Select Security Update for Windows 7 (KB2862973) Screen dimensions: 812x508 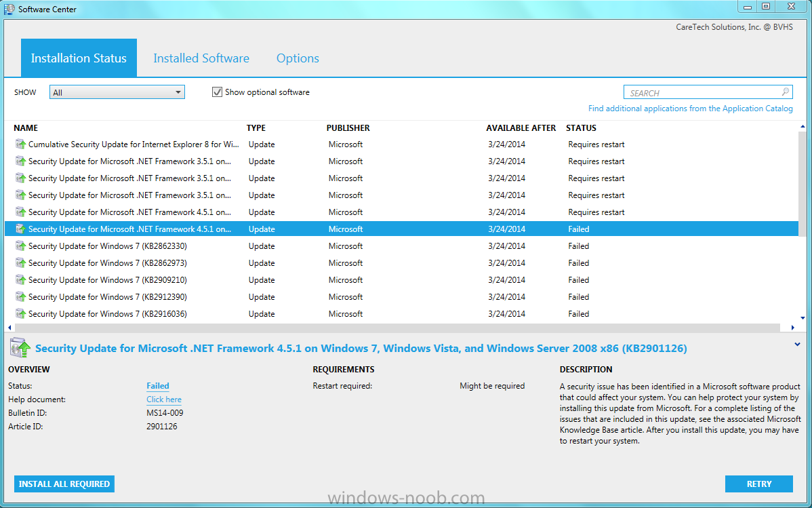coord(402,262)
